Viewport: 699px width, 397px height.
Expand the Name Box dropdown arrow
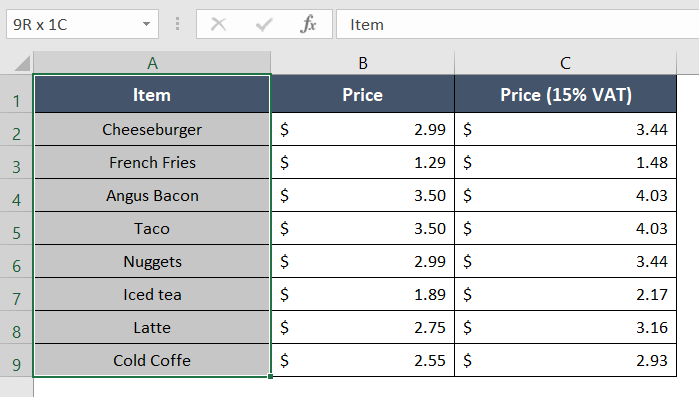(x=146, y=24)
